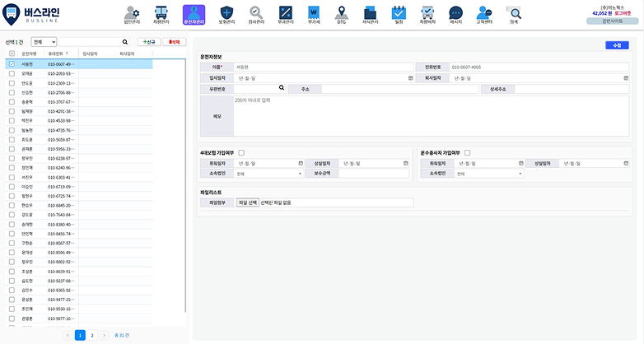Check the box for driver 오태윤
This screenshot has height=344, width=644.
(11, 74)
